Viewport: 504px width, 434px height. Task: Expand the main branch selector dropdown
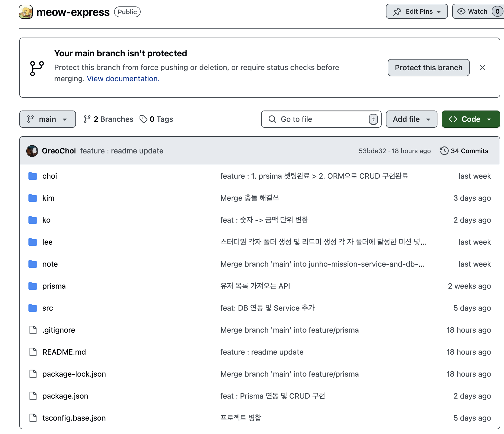(48, 119)
